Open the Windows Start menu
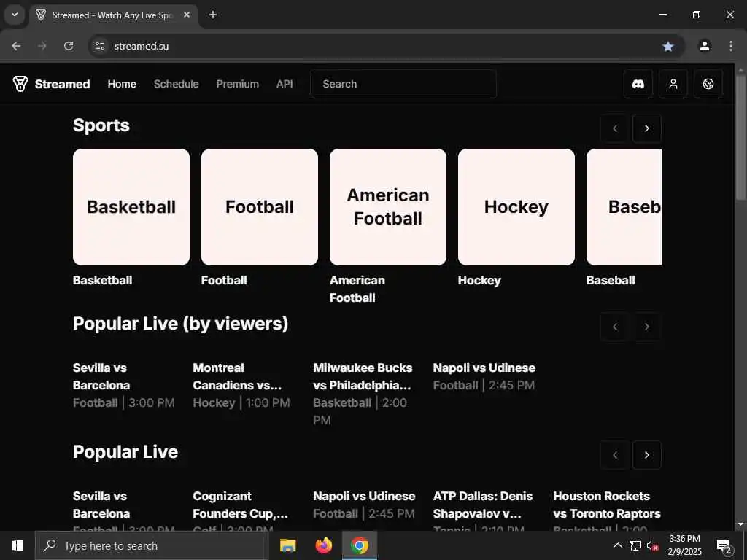The width and height of the screenshot is (747, 560). point(18,545)
